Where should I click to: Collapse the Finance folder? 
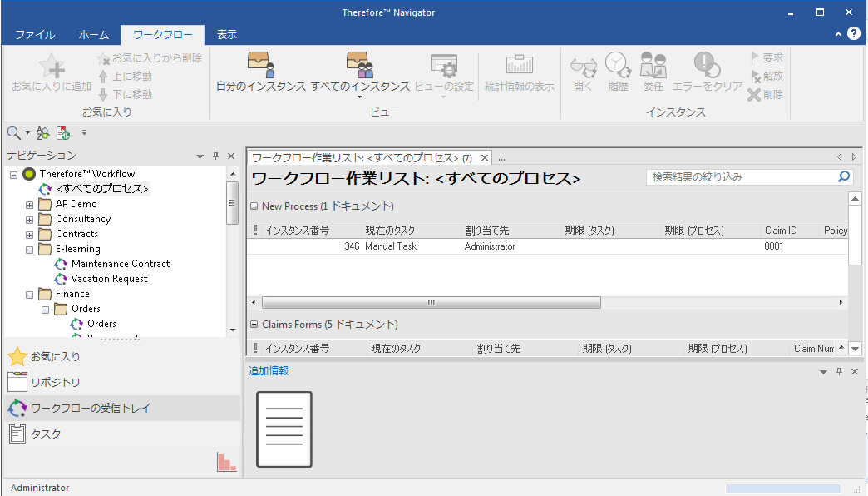tap(30, 295)
